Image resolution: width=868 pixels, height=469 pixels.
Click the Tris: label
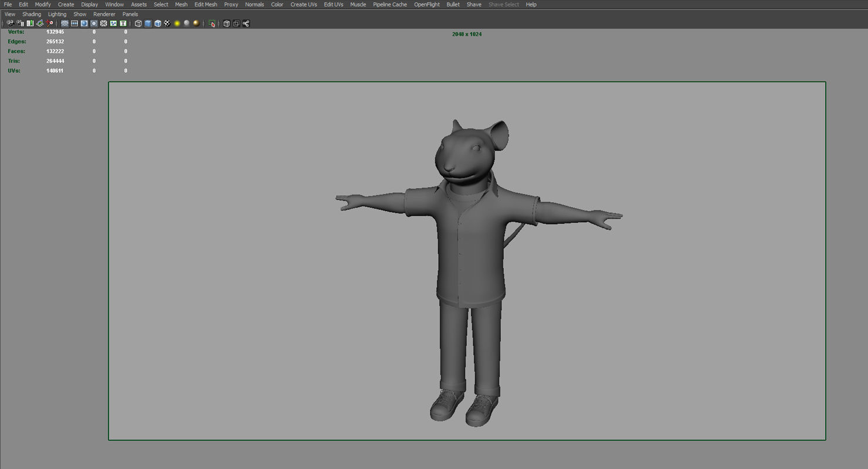pyautogui.click(x=14, y=61)
